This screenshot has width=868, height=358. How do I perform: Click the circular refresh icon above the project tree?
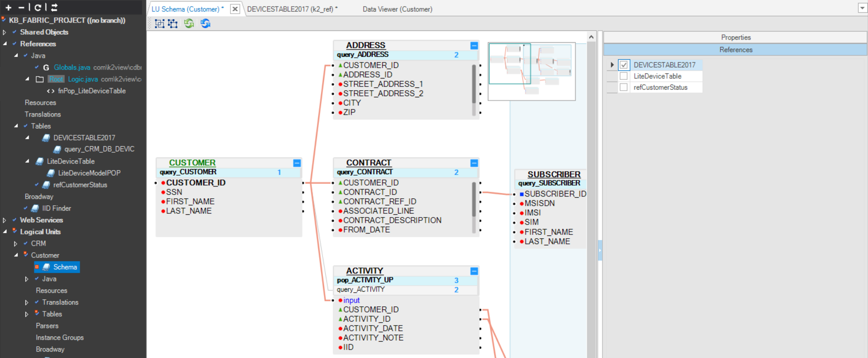tap(38, 8)
